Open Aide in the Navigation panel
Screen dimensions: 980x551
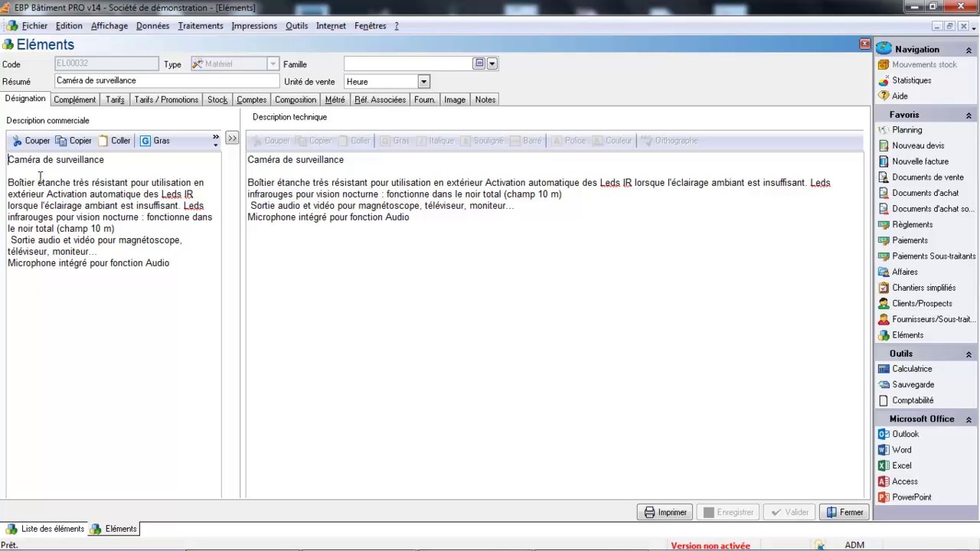pos(893,96)
